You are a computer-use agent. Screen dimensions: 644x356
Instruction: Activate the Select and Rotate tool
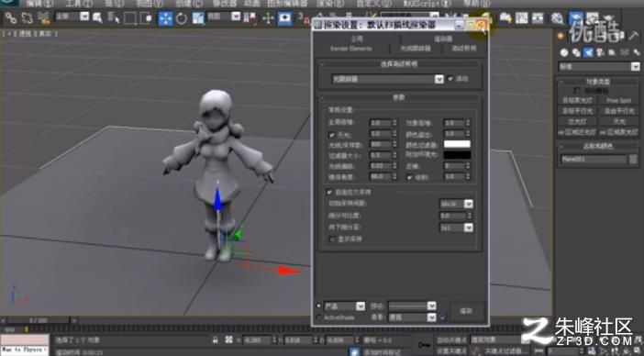coord(182,18)
